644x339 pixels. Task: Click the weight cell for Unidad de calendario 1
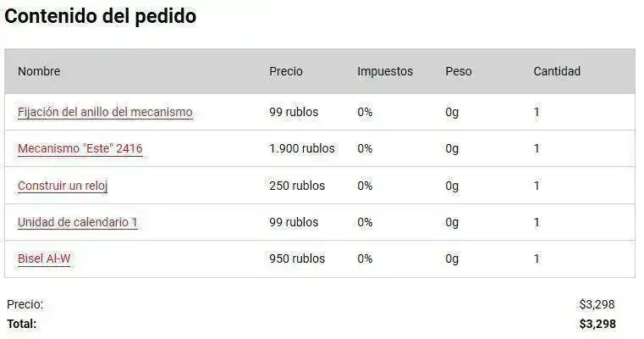(452, 222)
